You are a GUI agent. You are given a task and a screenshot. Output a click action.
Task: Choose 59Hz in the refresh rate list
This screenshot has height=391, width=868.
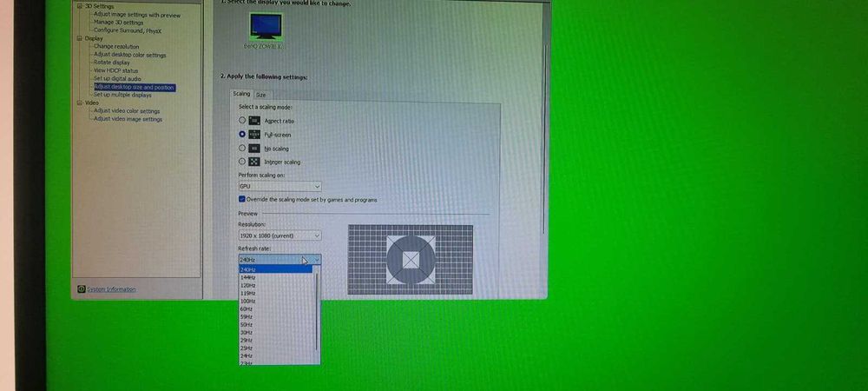[x=276, y=316]
